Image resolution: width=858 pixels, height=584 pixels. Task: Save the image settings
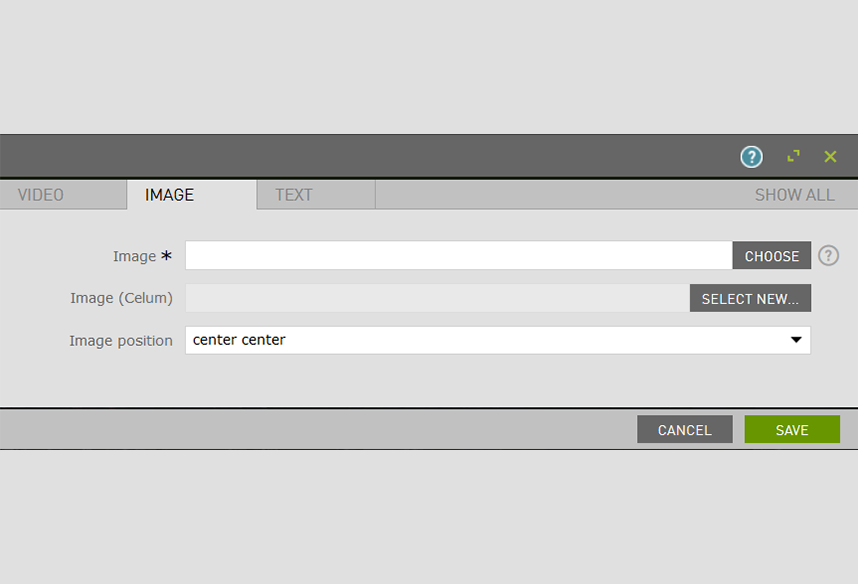tap(792, 430)
